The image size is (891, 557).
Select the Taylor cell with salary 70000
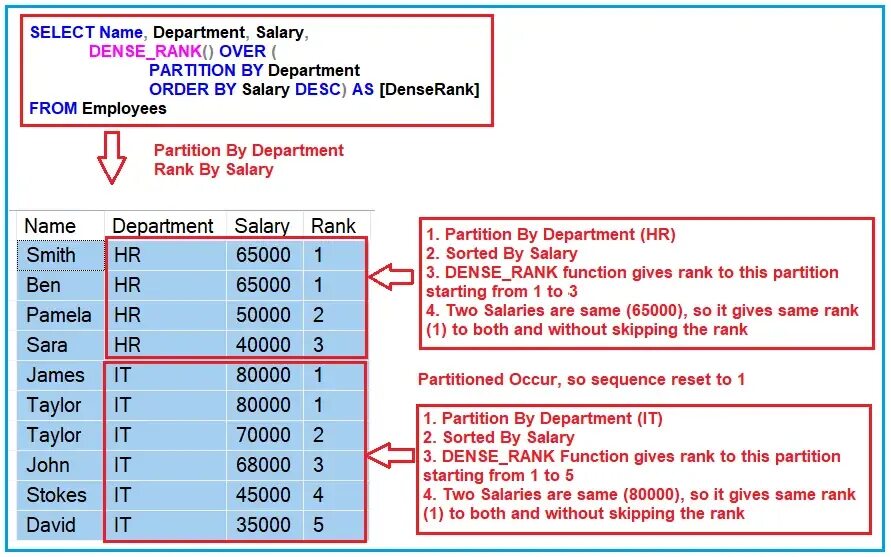(61, 435)
